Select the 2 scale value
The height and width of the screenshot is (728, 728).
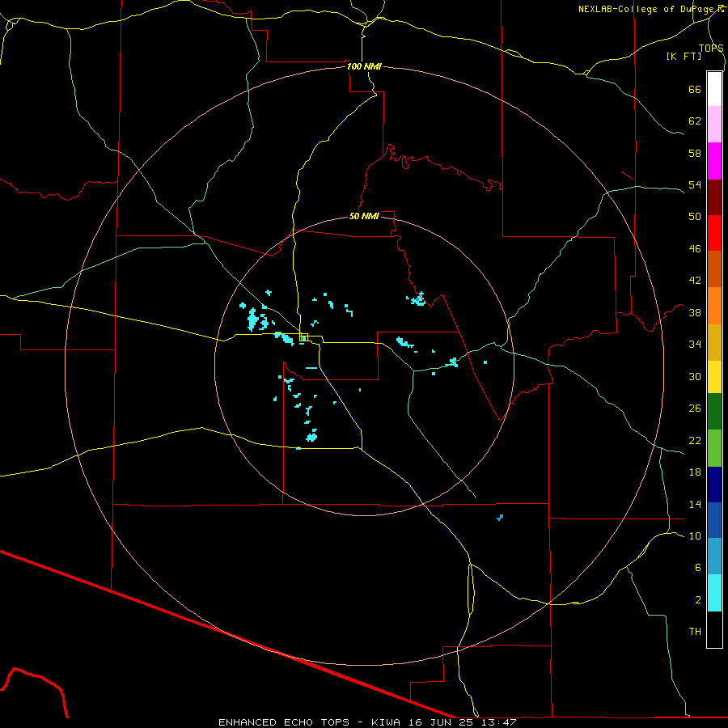tap(698, 600)
